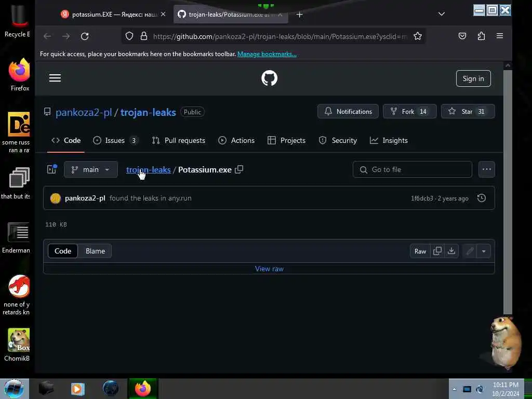Switch to potassium.EXE Yandex tab
Viewport: 532px width, 399px height.
[110, 14]
